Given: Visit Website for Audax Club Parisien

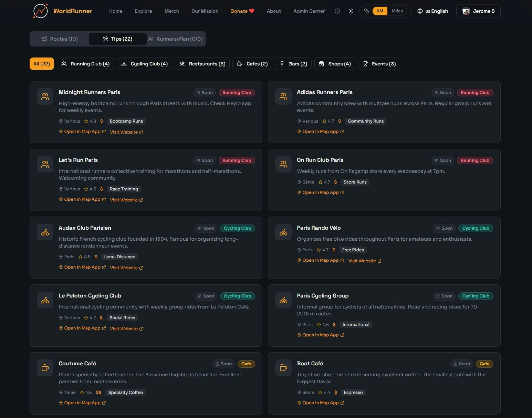Looking at the screenshot, I should (x=126, y=268).
